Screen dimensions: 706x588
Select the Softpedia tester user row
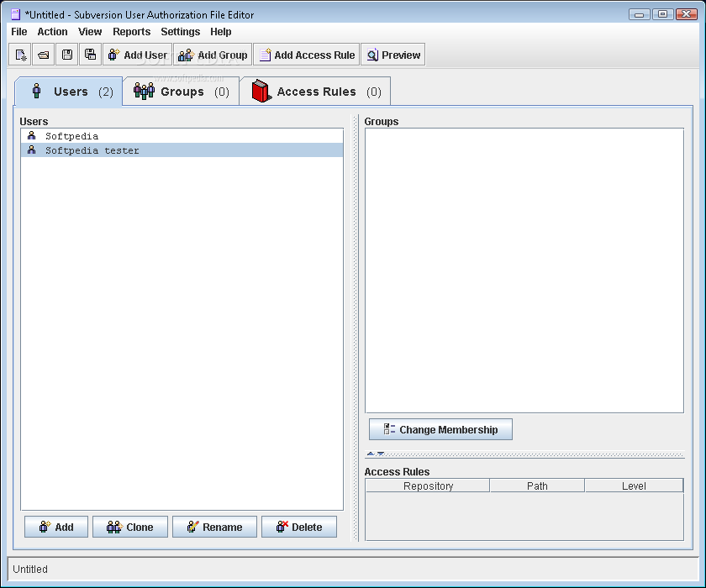pos(182,150)
